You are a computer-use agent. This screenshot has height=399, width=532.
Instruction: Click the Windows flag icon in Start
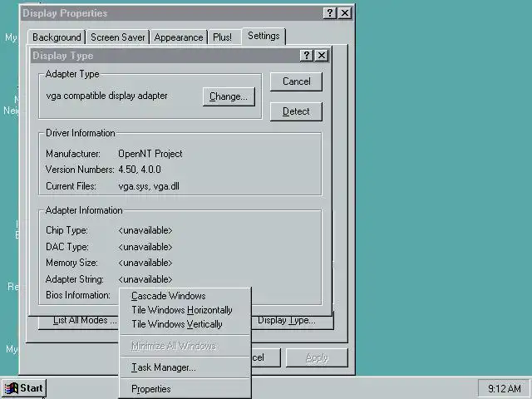(x=11, y=389)
